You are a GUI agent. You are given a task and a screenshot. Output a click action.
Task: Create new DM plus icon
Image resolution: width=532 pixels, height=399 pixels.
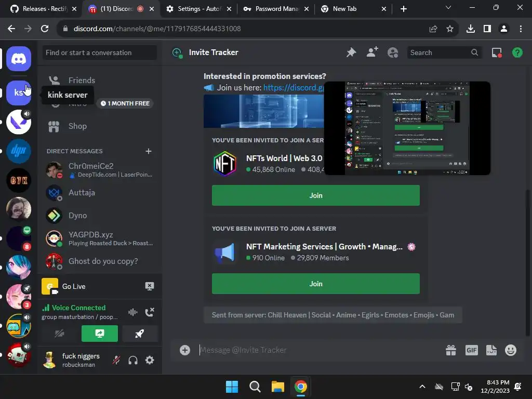[x=149, y=151]
